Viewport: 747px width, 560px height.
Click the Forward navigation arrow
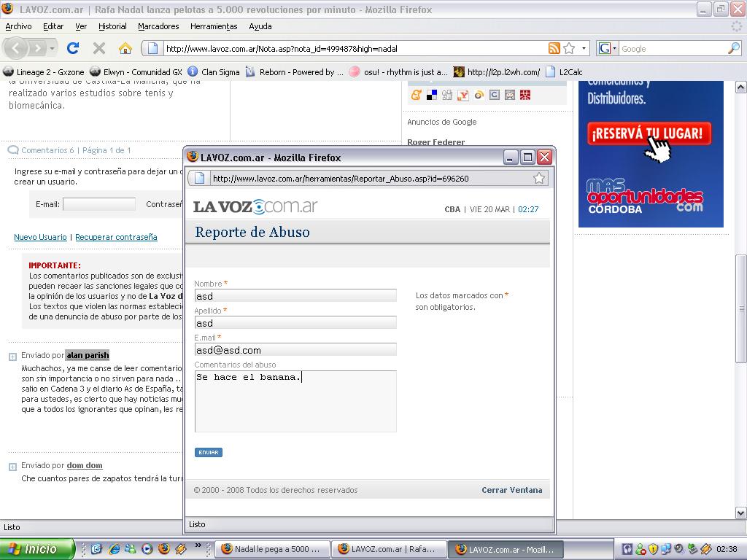[37, 48]
